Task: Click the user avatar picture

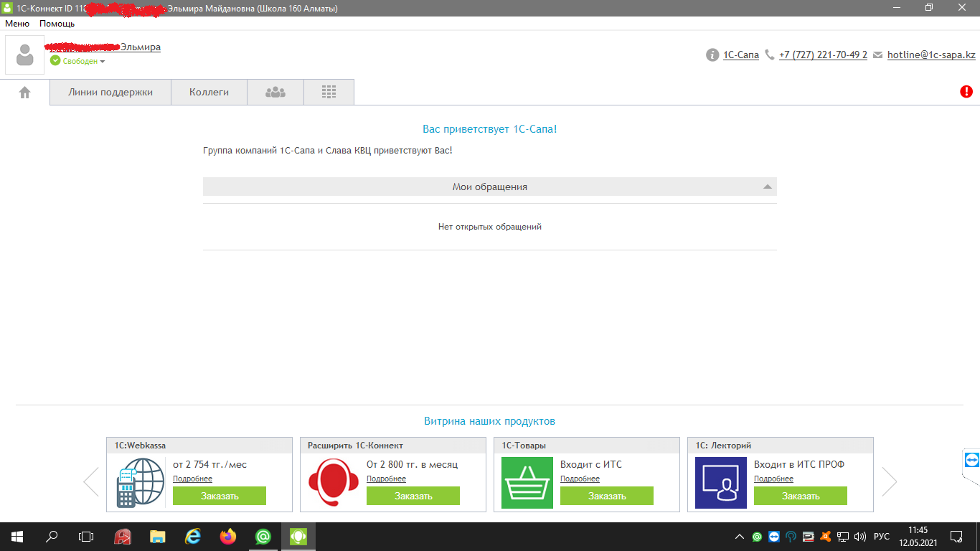Action: pyautogui.click(x=24, y=55)
